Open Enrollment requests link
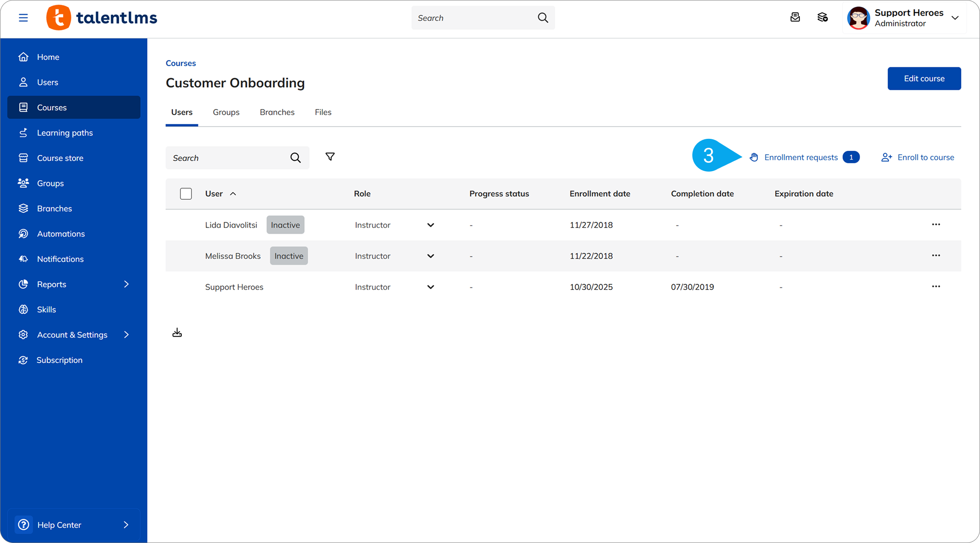Viewport: 980px width, 543px height. point(801,158)
